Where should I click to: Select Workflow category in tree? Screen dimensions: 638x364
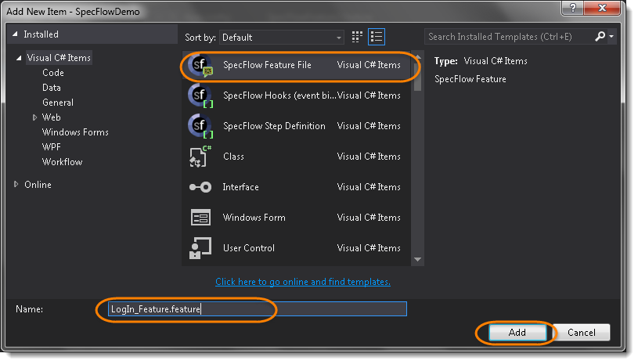(x=63, y=162)
